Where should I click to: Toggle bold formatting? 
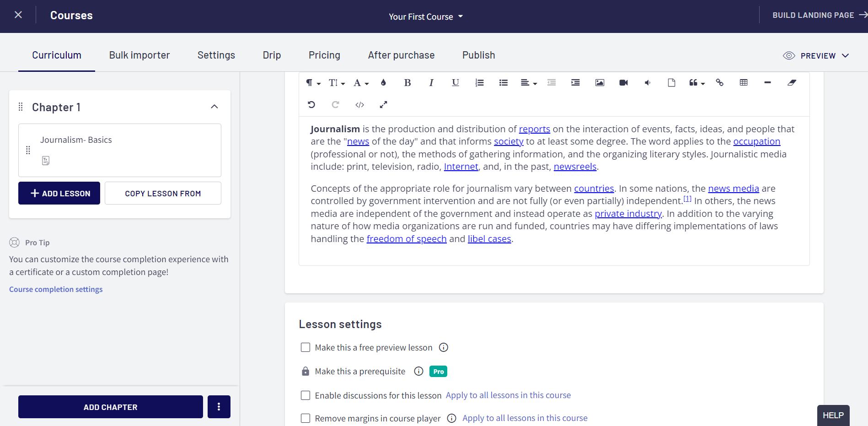(407, 83)
